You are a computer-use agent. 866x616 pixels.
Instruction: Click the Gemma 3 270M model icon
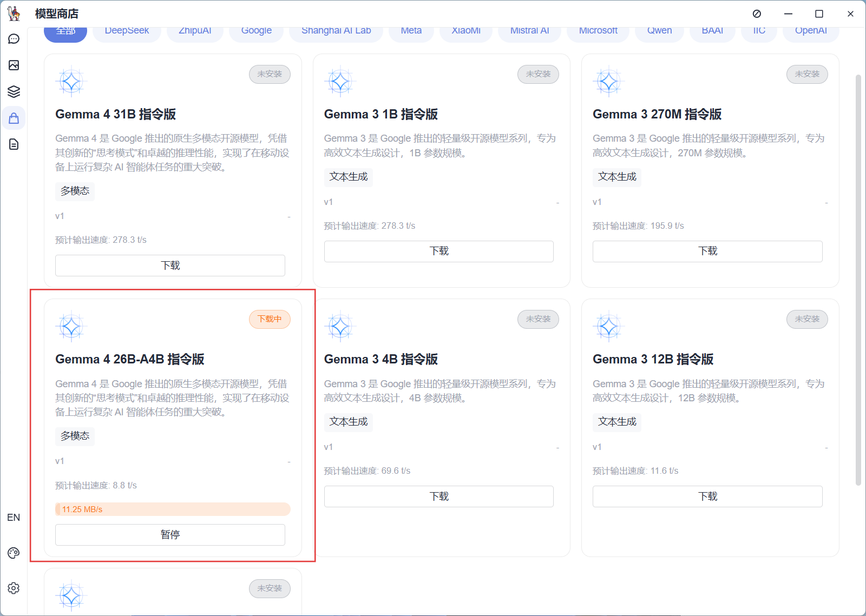pos(608,82)
